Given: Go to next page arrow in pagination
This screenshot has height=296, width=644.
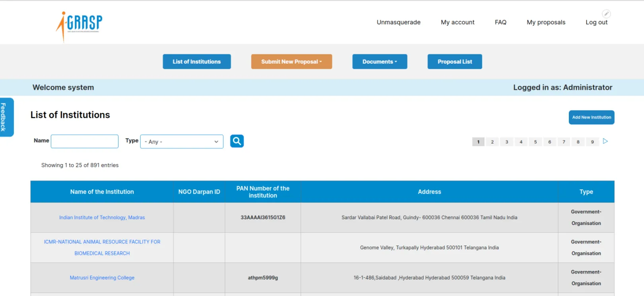Looking at the screenshot, I should [x=605, y=141].
